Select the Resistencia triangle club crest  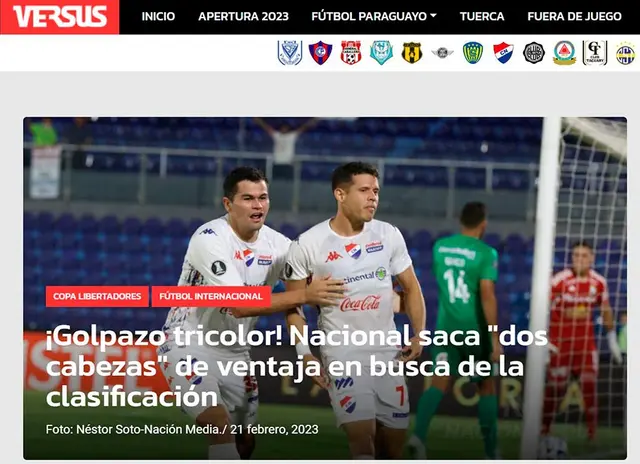(x=564, y=53)
